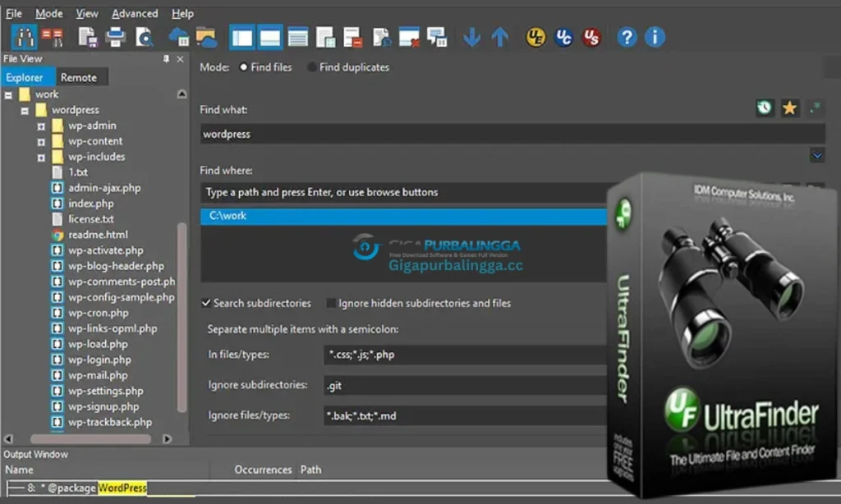Select license.txt in file tree
This screenshot has width=841, height=504.
point(90,219)
